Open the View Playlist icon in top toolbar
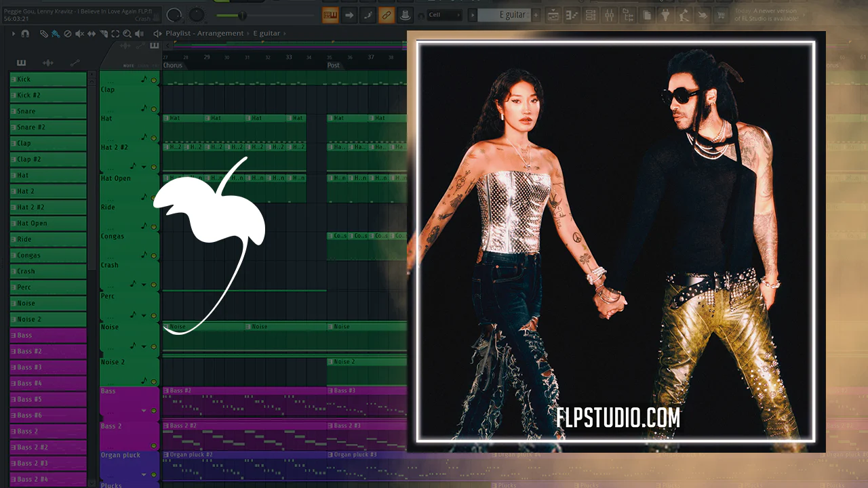Screen dimensions: 868x488 pyautogui.click(x=554, y=15)
